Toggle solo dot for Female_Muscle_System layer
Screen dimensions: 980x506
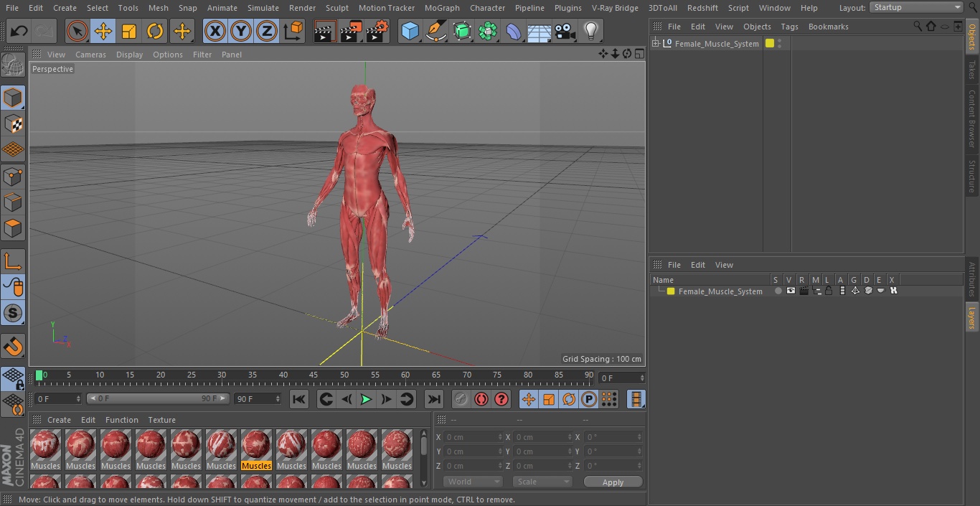click(778, 291)
